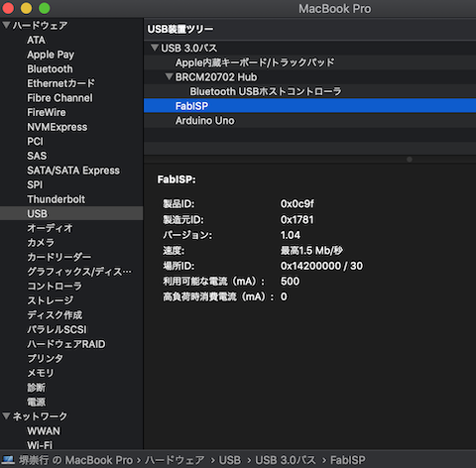Open Thunderbolt hardware category
The image size is (476, 468).
pyautogui.click(x=57, y=199)
